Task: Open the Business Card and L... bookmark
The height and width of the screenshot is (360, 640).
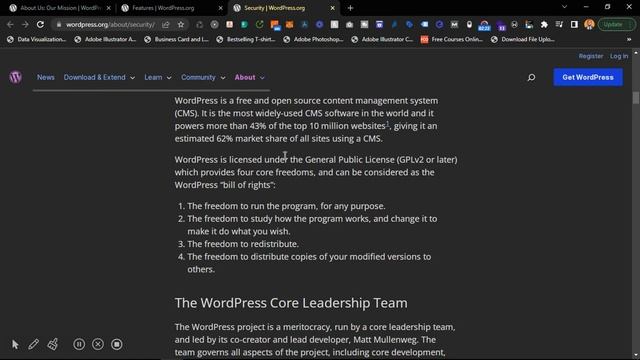Action: click(177, 39)
